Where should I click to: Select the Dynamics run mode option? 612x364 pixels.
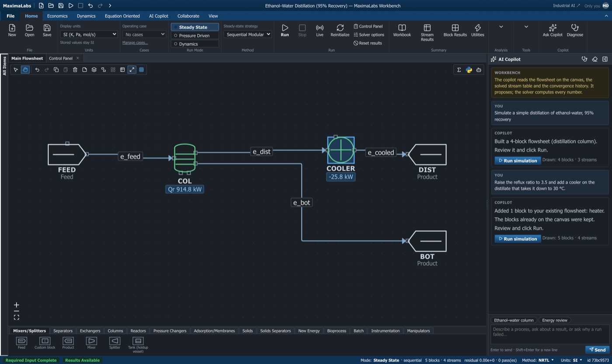coord(195,44)
